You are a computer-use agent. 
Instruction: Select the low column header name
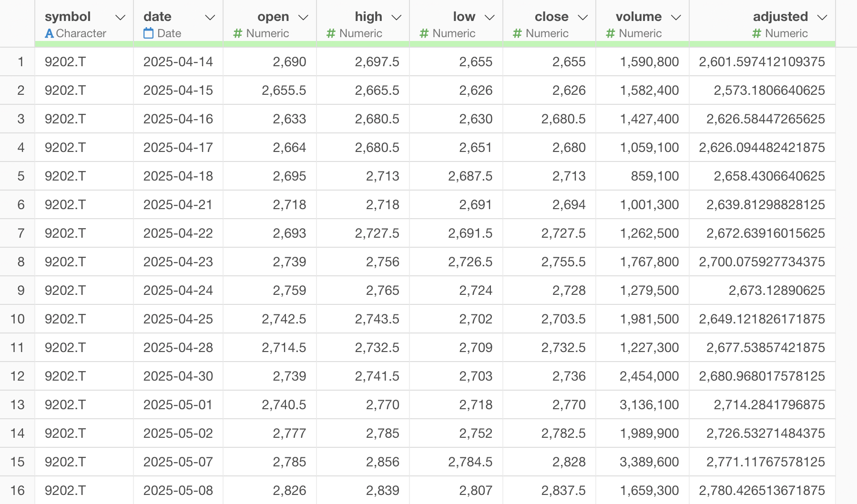tap(464, 17)
